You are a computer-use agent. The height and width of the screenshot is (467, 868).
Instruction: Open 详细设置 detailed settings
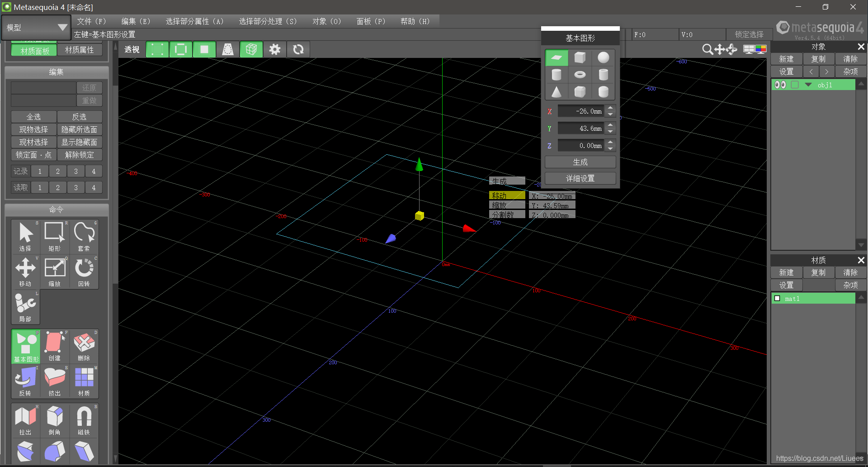click(580, 178)
